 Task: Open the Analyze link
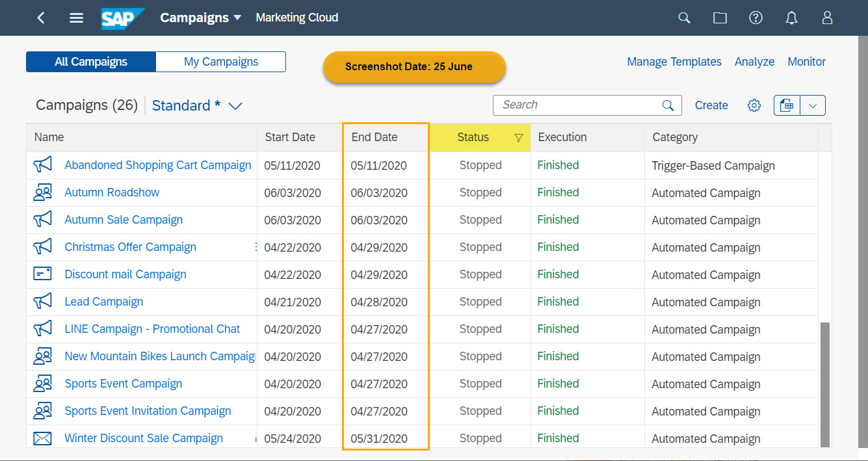pyautogui.click(x=754, y=62)
